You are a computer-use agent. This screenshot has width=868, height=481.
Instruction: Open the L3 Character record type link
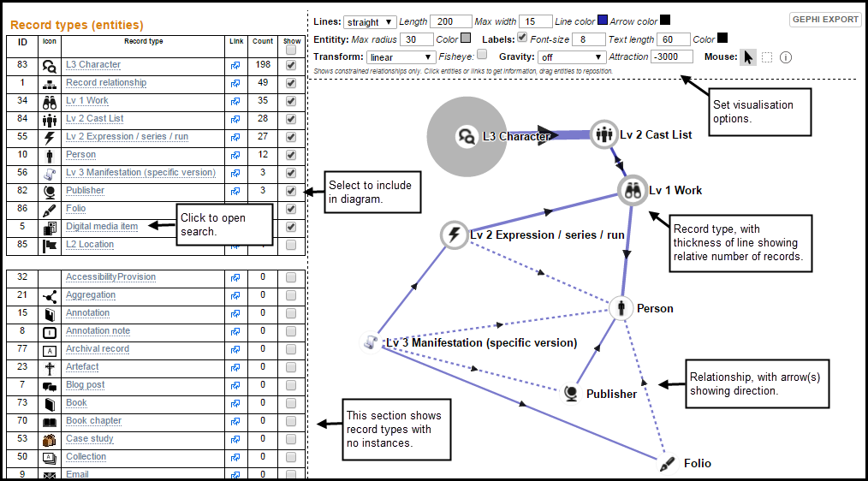[93, 65]
